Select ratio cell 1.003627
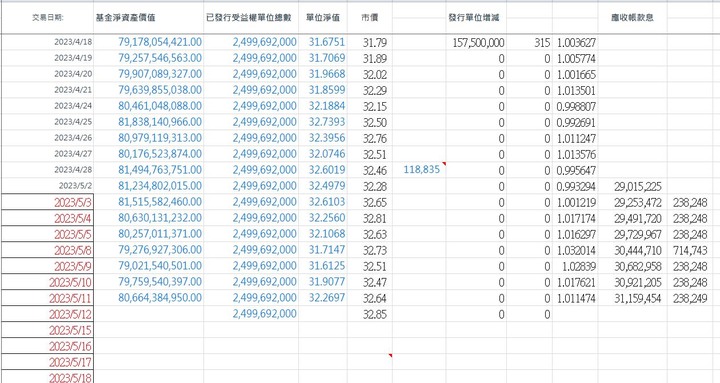 [576, 43]
